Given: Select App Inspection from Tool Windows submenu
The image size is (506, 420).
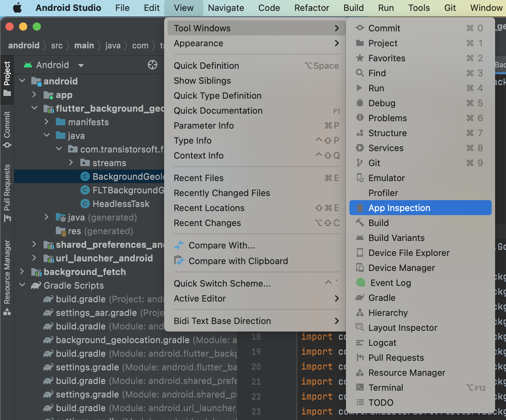Looking at the screenshot, I should pyautogui.click(x=399, y=208).
